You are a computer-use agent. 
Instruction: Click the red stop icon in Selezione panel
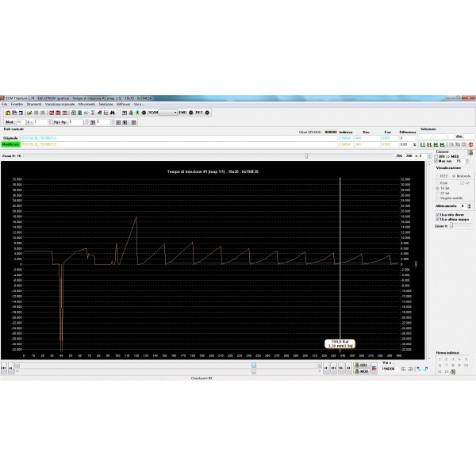click(470, 144)
